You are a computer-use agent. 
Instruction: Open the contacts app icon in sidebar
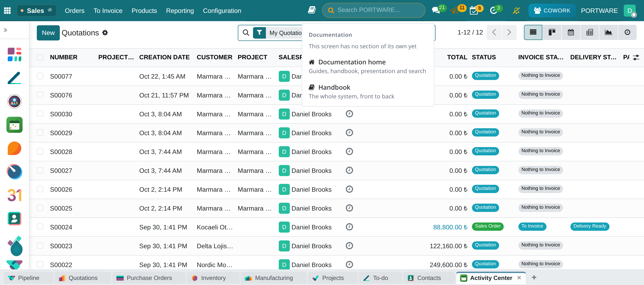[14, 219]
